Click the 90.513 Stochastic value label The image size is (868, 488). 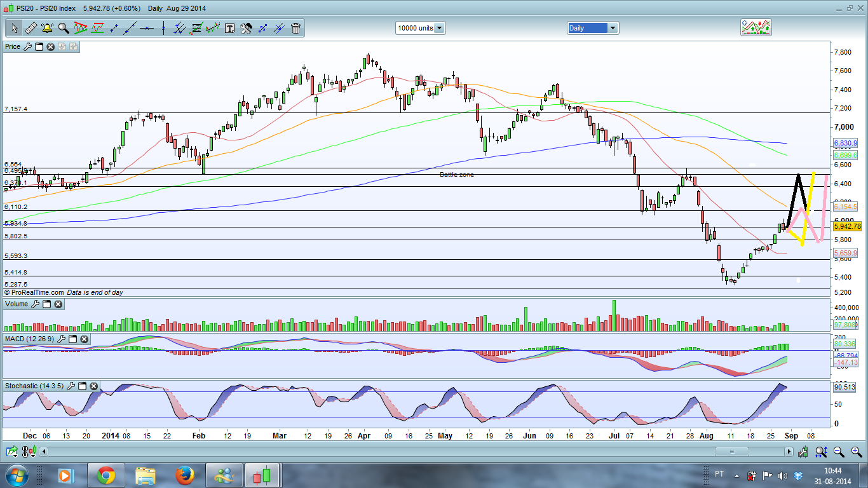(845, 387)
